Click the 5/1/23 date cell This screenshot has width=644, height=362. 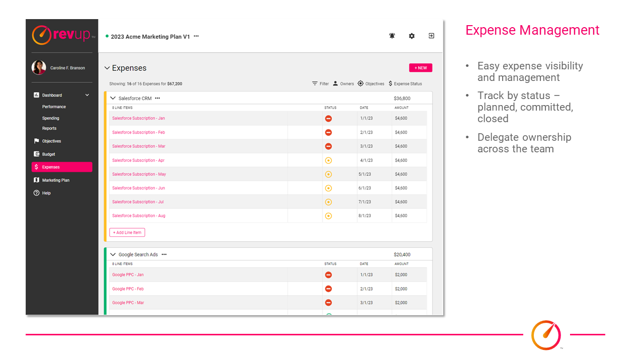tap(365, 174)
